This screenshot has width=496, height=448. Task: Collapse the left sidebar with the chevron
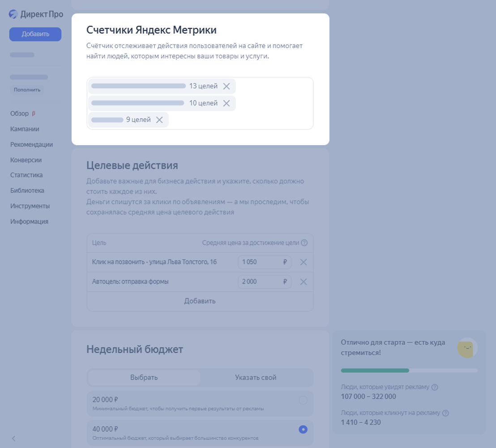coord(13,439)
